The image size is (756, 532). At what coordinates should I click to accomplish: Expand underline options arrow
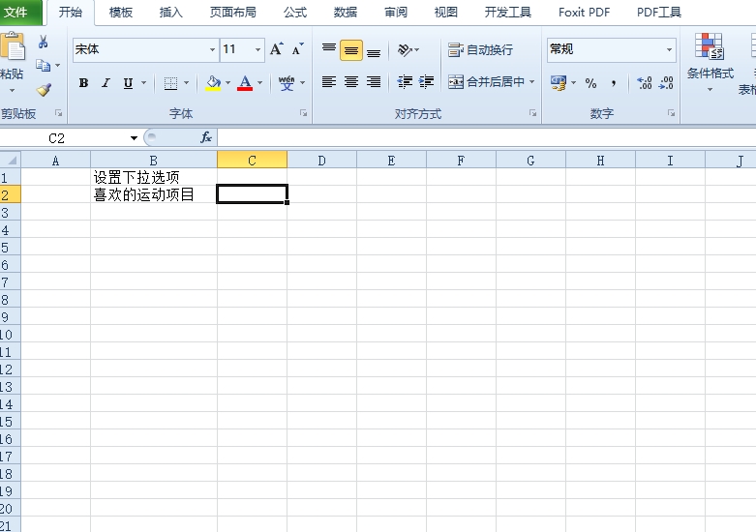point(143,83)
